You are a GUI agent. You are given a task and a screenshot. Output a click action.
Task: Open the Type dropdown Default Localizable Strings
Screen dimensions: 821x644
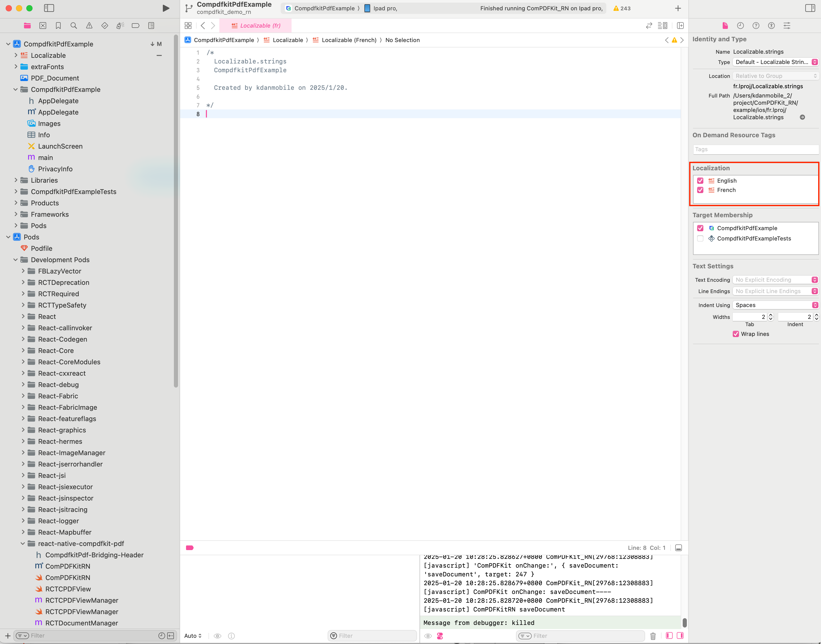776,62
